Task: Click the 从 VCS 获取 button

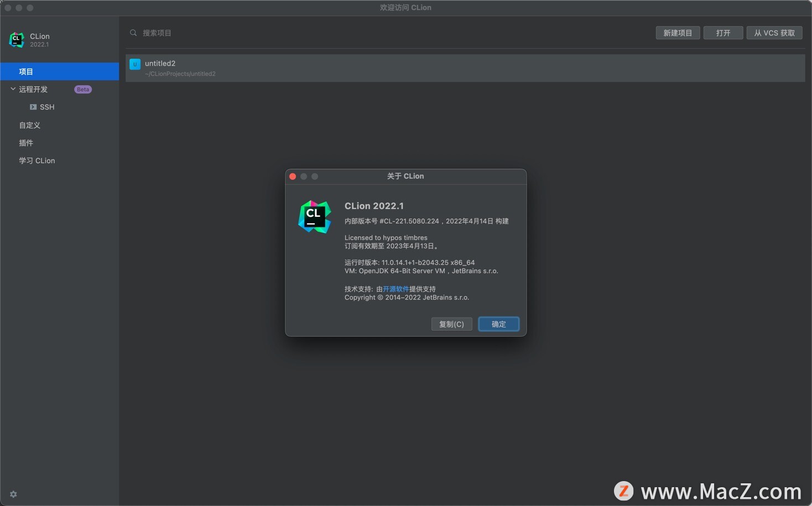Action: point(774,33)
